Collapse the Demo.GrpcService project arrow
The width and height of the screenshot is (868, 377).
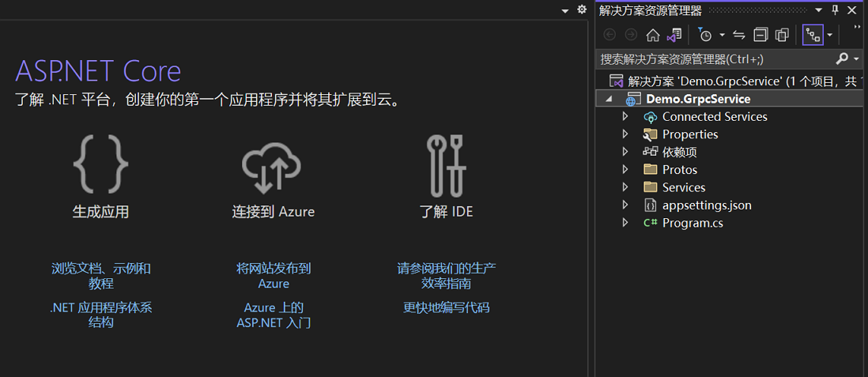tap(609, 100)
